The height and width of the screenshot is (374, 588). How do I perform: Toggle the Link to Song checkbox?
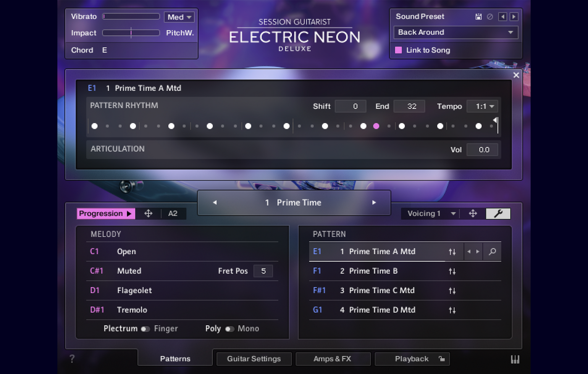pyautogui.click(x=398, y=50)
